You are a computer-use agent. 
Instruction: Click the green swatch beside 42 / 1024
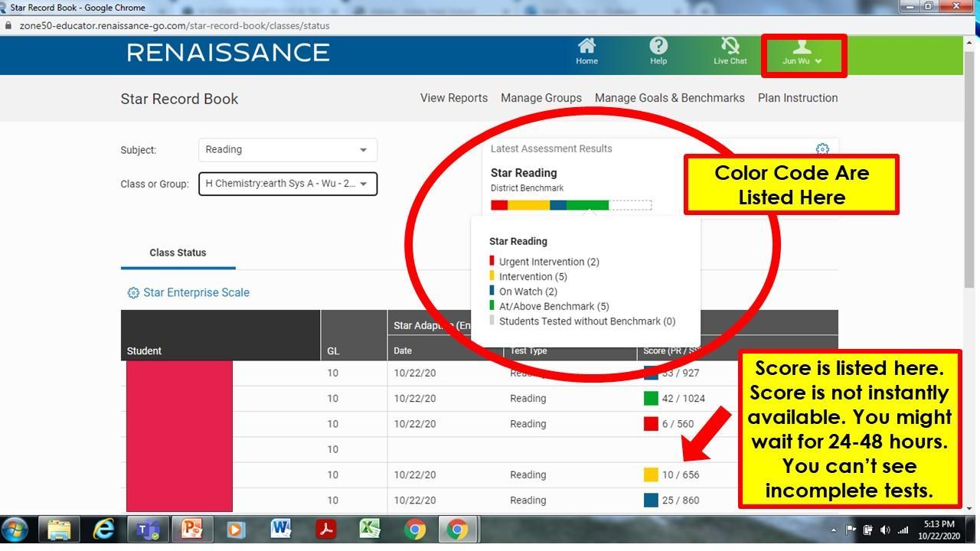[651, 399]
